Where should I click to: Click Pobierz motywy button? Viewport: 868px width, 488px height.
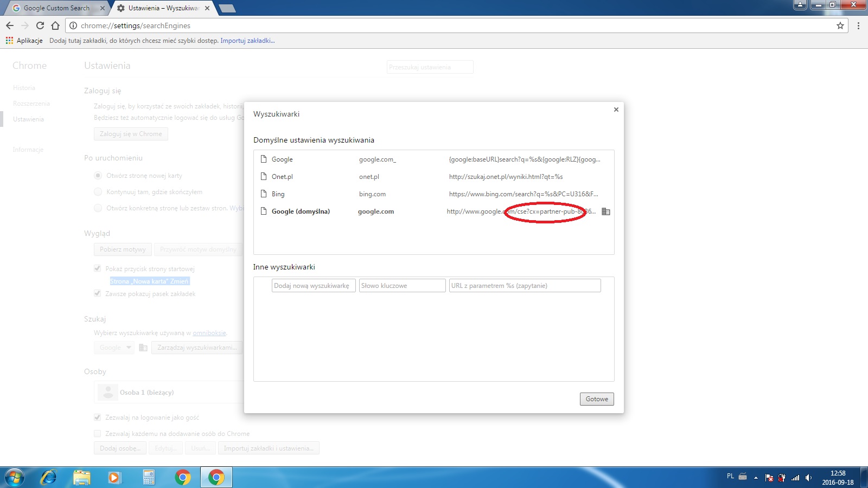(x=123, y=249)
